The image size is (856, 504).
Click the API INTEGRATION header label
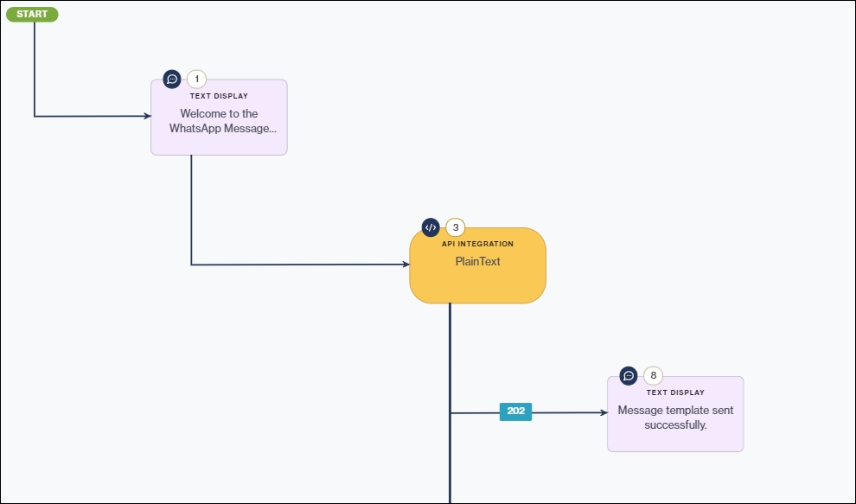click(477, 244)
